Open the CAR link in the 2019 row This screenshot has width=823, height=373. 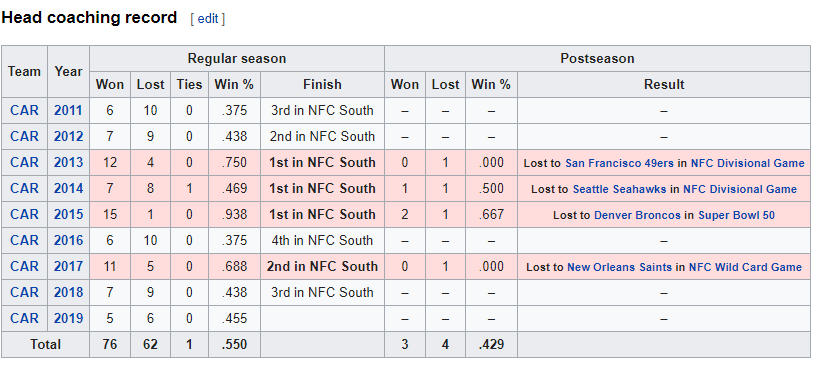click(x=24, y=318)
